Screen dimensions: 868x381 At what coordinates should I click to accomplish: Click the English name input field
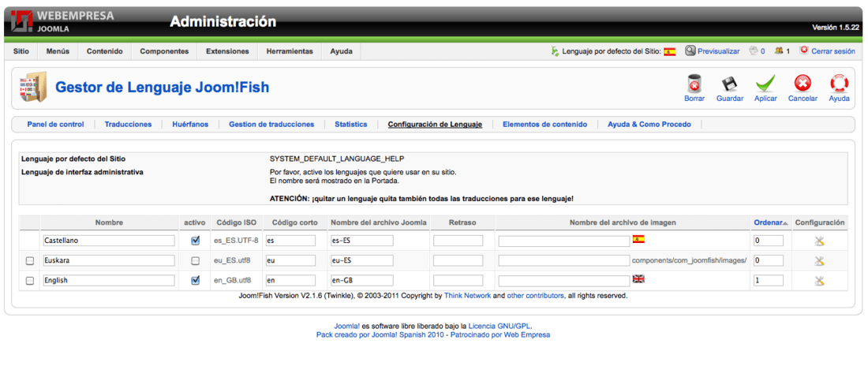pos(109,281)
